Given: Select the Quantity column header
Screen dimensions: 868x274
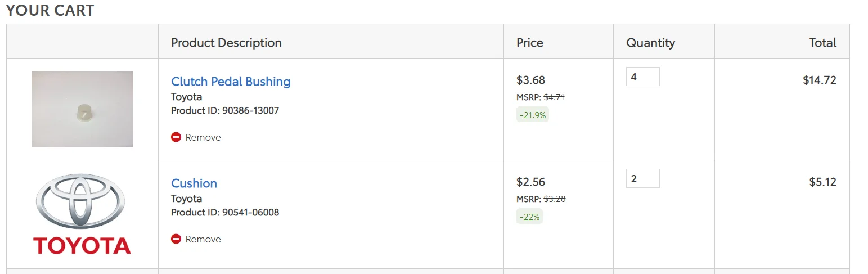Looking at the screenshot, I should click(x=650, y=43).
